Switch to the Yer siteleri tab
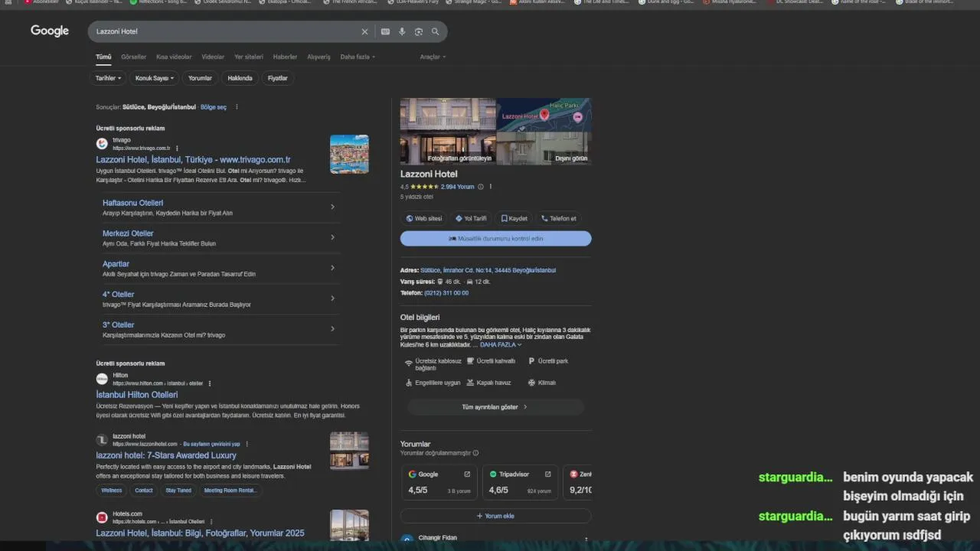 tap(249, 57)
